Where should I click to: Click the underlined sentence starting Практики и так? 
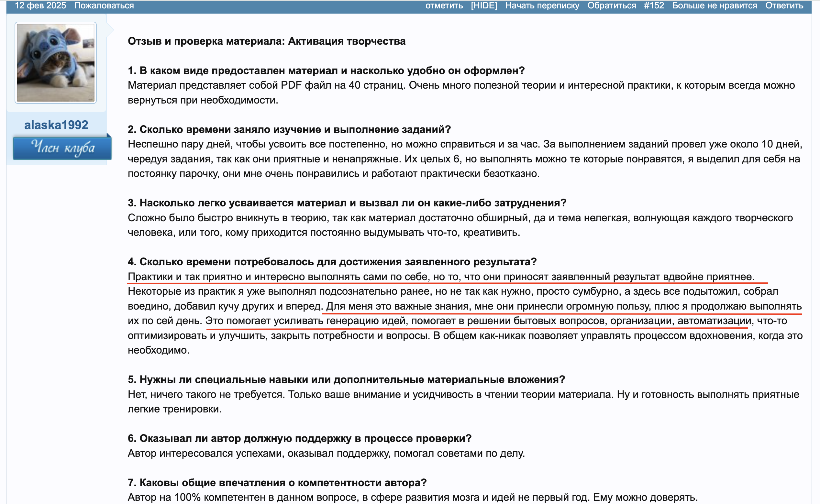click(x=440, y=277)
